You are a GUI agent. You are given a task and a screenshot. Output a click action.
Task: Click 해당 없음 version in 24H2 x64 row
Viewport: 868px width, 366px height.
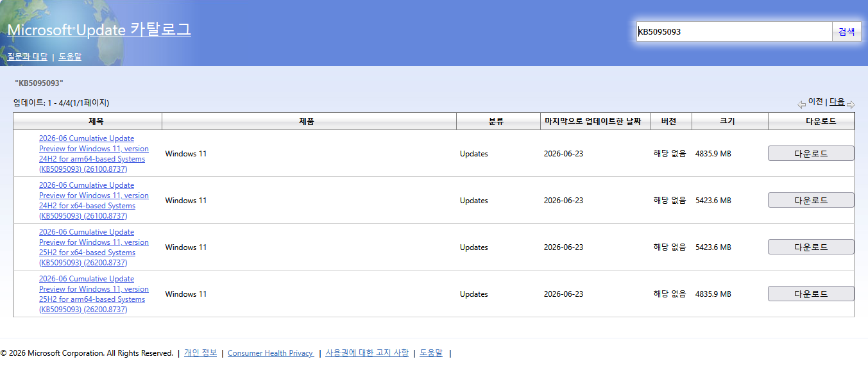(x=670, y=201)
